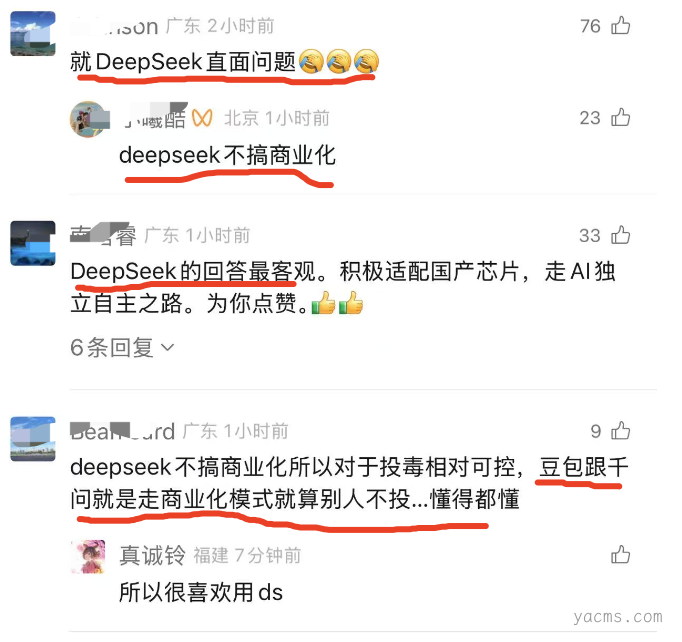682x642 pixels.
Task: Open 真诚铃's profile avatar
Action: point(88,557)
